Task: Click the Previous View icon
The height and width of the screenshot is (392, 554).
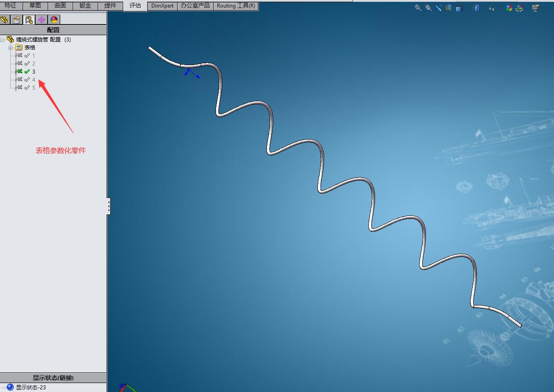Action: [438, 8]
